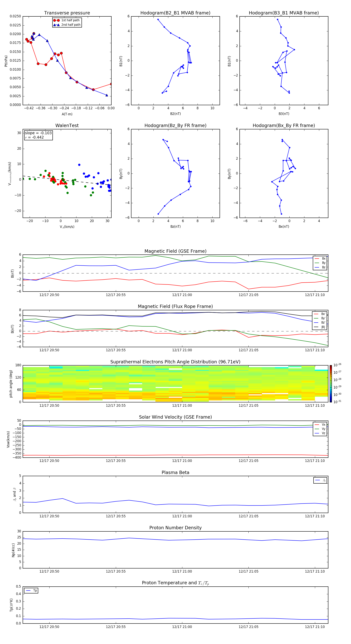Click the "A(T·m)" x-axis label
This screenshot has height=644, width=351.
click(x=67, y=114)
